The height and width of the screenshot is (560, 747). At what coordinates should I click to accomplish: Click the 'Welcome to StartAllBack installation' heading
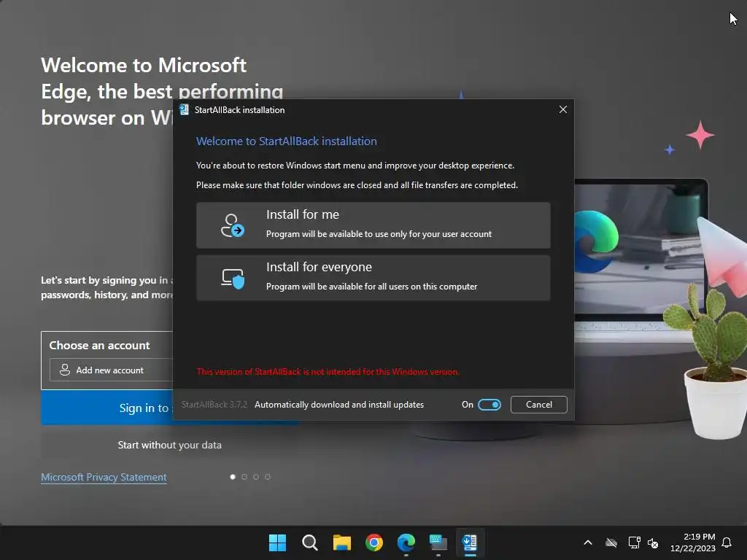coord(286,141)
